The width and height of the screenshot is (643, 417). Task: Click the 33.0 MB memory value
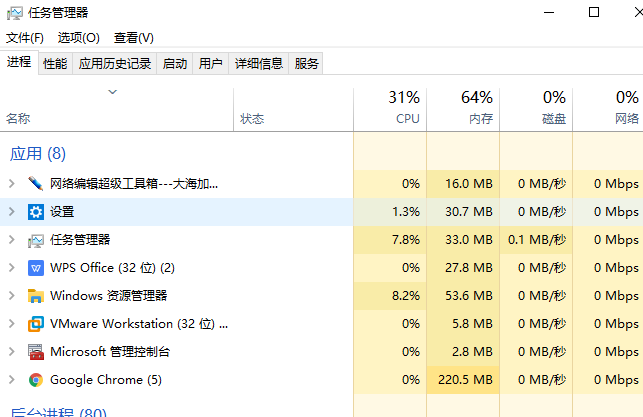click(469, 239)
